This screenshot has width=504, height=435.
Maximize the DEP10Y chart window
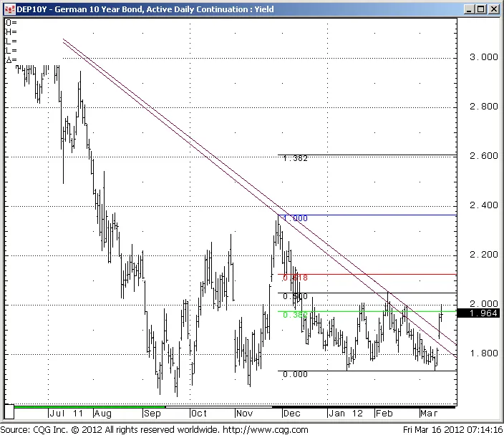[482, 9]
